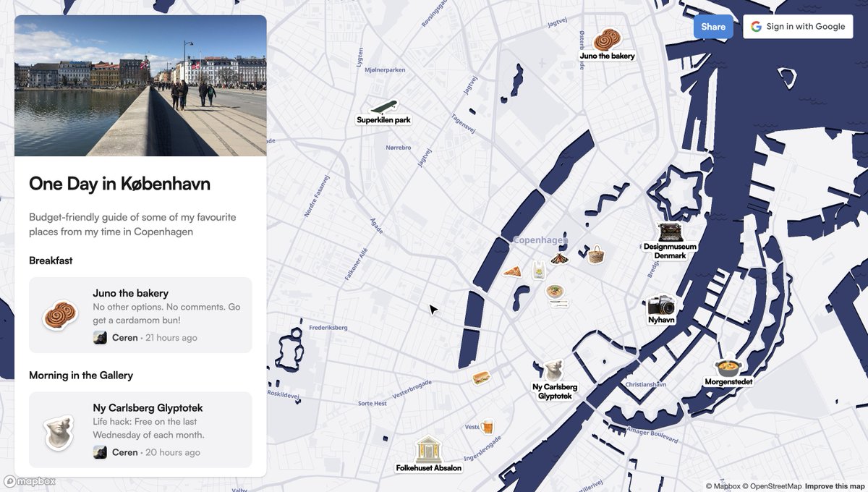This screenshot has width=868, height=492.
Task: Click the Share button
Action: (x=713, y=27)
